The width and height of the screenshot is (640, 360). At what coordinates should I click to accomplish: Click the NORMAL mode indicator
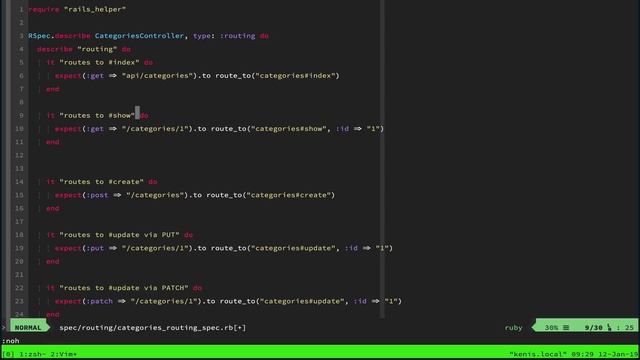tap(28, 327)
